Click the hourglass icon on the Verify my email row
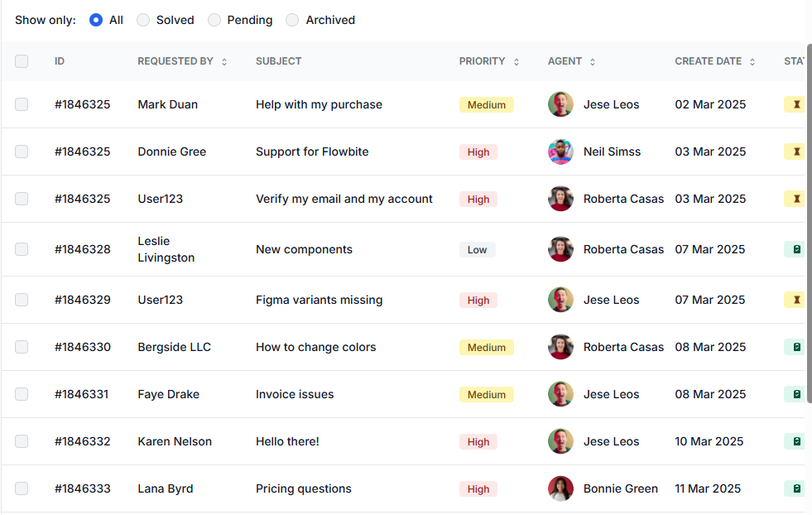Image resolution: width=812 pixels, height=515 pixels. click(x=796, y=199)
